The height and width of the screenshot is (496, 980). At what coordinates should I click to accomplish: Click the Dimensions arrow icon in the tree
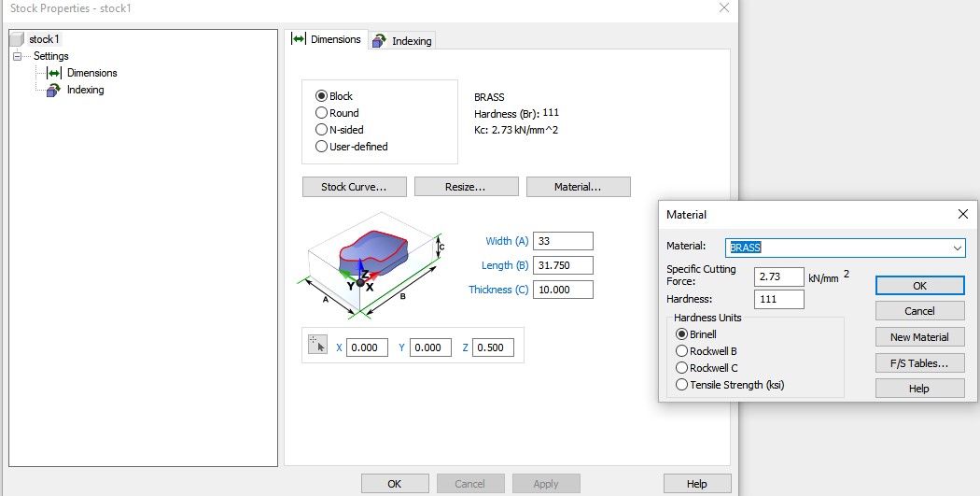click(x=54, y=73)
